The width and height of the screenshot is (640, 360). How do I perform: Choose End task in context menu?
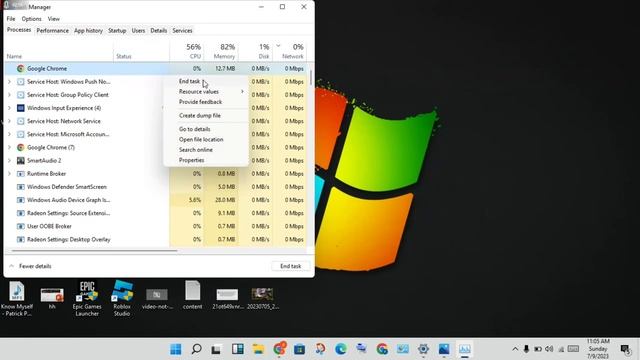[x=207, y=81]
